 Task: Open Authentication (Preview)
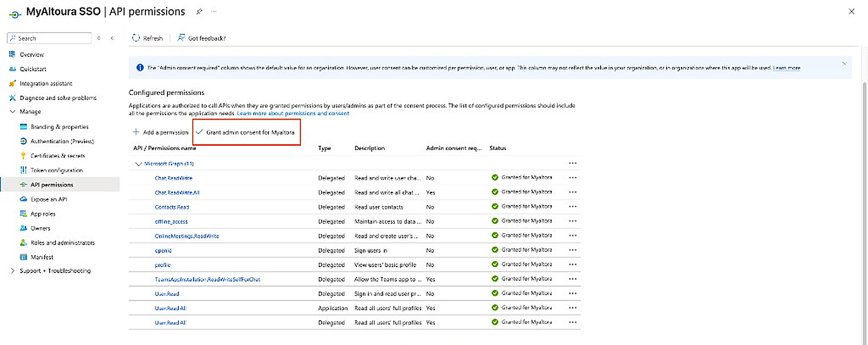coord(62,141)
